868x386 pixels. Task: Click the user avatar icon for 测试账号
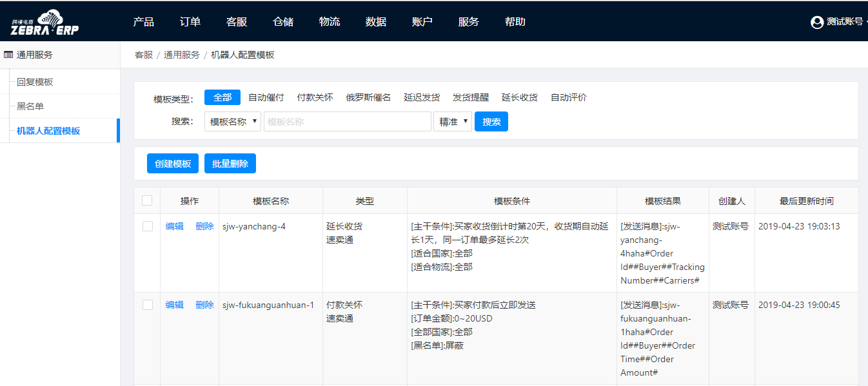pos(817,22)
